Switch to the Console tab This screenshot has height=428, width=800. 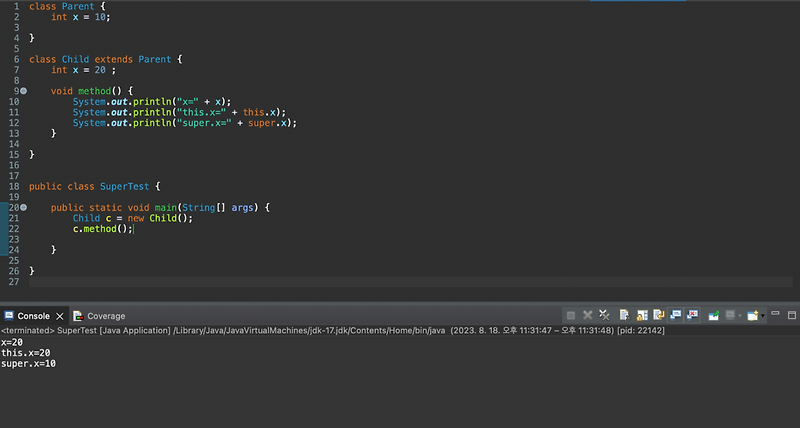point(34,316)
